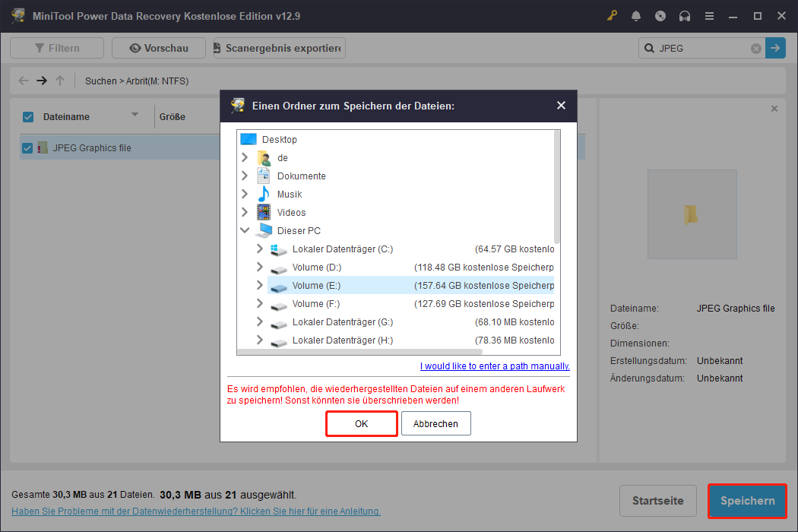Select the Volume (F:) drive icon
Image resolution: width=798 pixels, height=532 pixels.
pos(278,306)
